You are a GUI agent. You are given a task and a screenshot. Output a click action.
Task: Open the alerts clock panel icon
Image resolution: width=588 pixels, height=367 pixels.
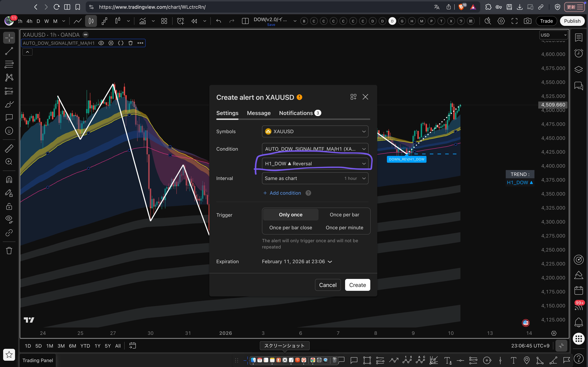point(579,53)
